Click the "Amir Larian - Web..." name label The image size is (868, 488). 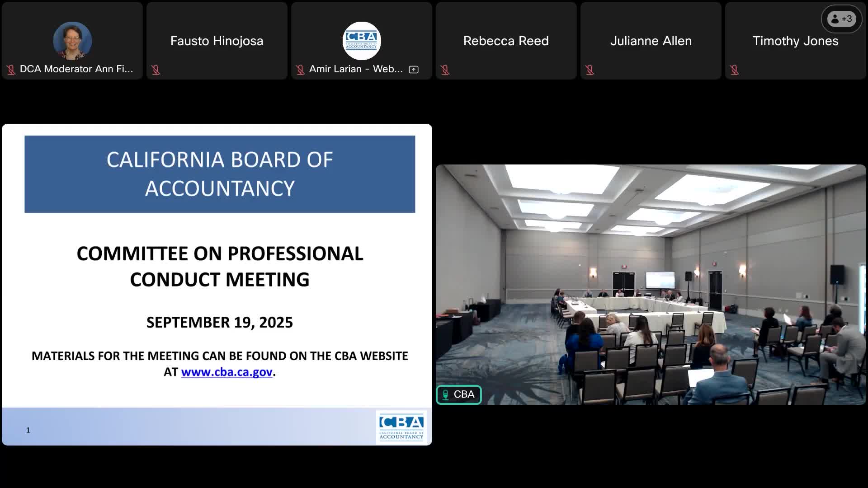(x=356, y=69)
